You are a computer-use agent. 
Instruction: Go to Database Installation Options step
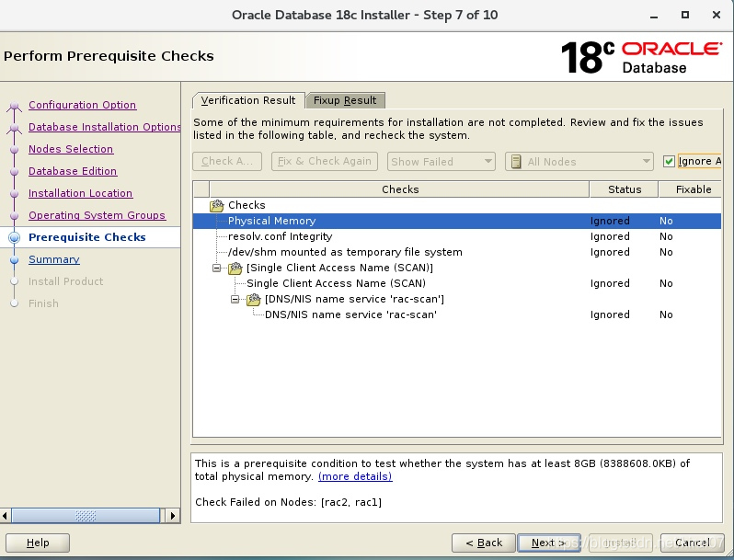click(x=104, y=127)
